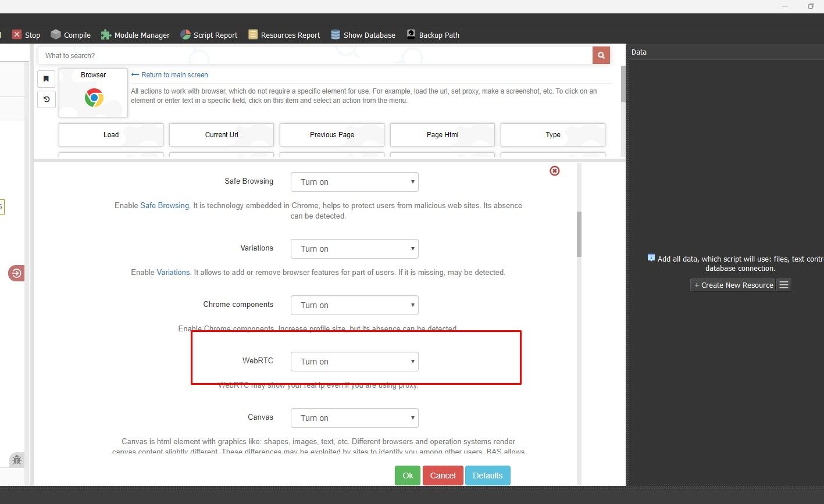Open Resources Report from toolbar
This screenshot has width=824, height=504.
pyautogui.click(x=253, y=35)
